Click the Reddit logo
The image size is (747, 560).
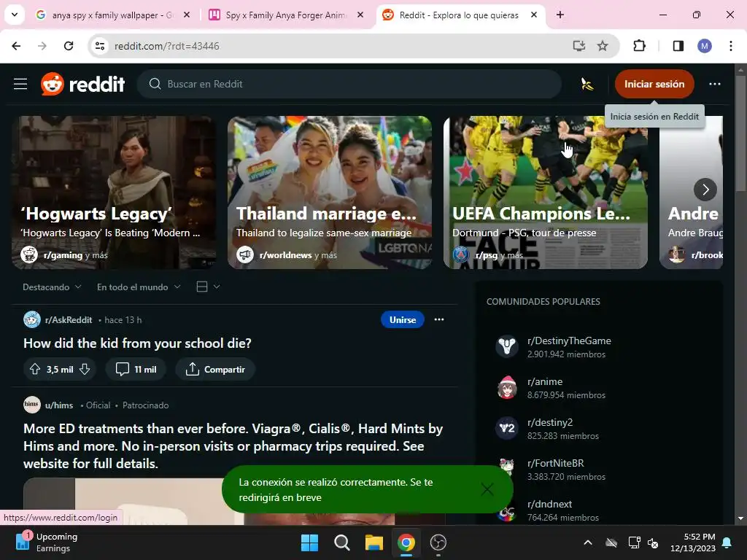coord(83,85)
